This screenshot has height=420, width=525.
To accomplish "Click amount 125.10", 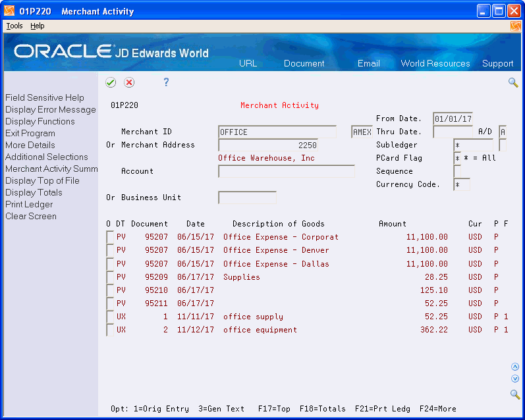I will coord(434,290).
